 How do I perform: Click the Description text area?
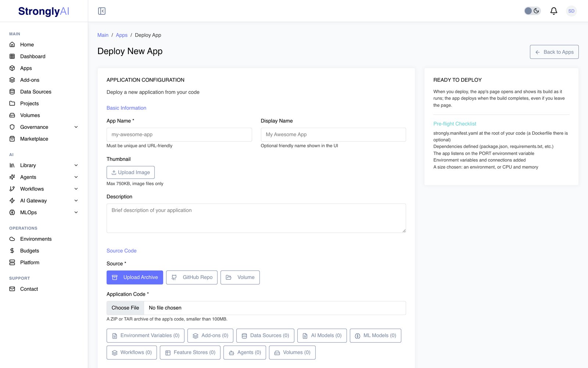coord(256,218)
